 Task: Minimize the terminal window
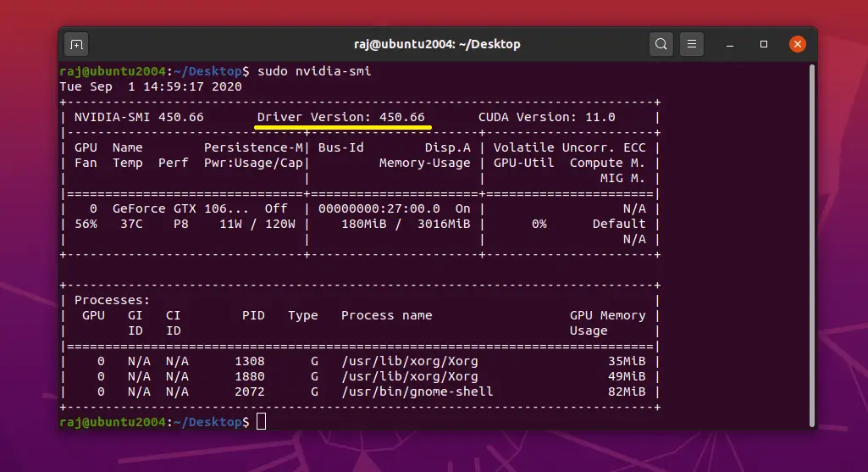coord(730,44)
